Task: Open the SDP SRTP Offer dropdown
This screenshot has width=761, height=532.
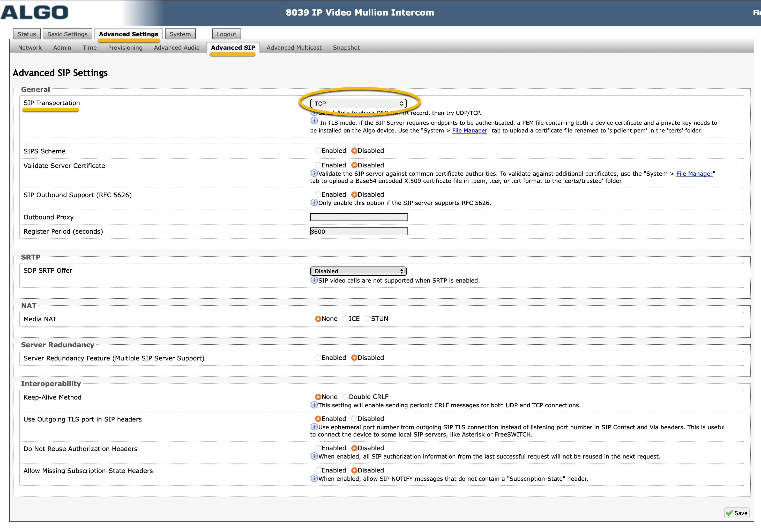Action: [358, 271]
